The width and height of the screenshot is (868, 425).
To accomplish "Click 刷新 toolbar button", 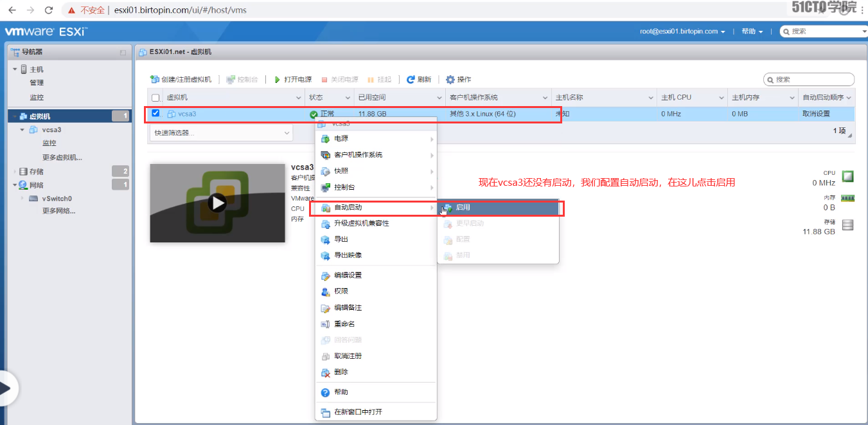I will click(x=419, y=80).
